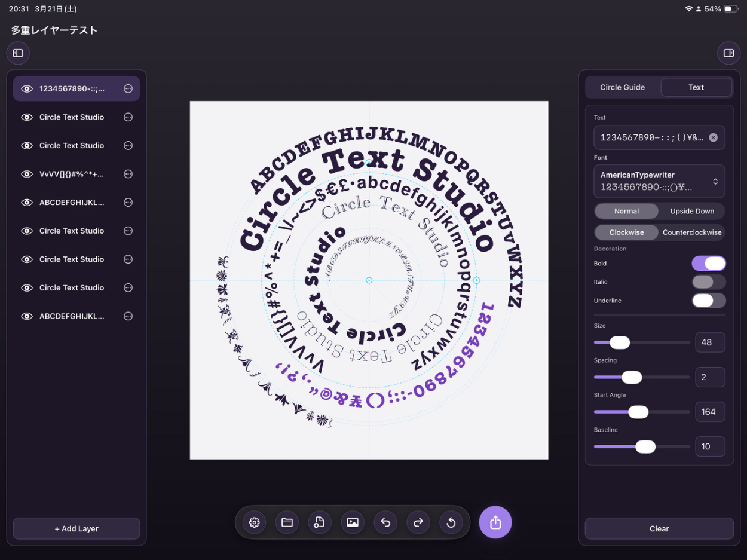The height and width of the screenshot is (560, 747).
Task: Open options menu for last ABCDEFGHIJKL layer
Action: tap(128, 316)
